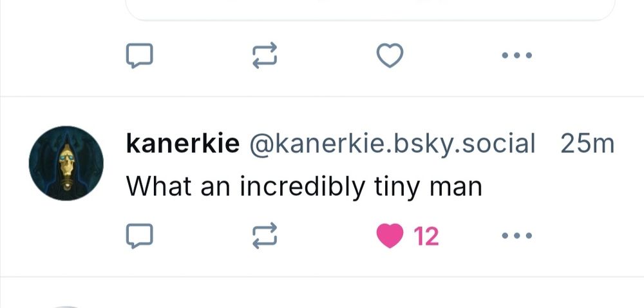Click the @kanerkie.bsky.social handle
Image resolution: width=644 pixels, height=308 pixels.
point(390,144)
